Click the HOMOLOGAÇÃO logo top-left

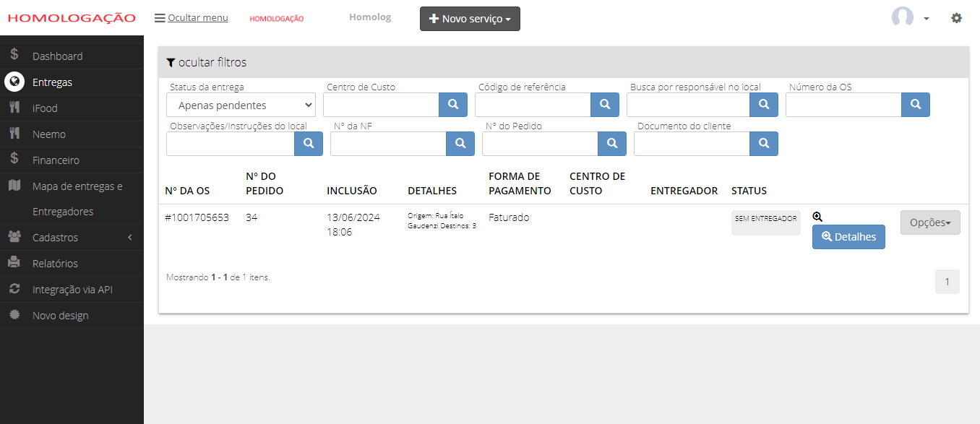tap(72, 18)
